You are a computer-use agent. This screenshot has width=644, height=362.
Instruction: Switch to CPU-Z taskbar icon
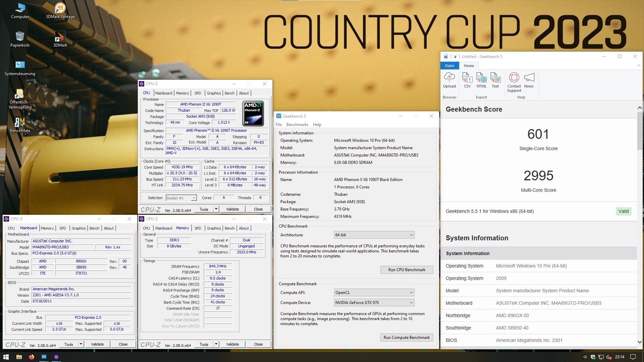point(56,357)
